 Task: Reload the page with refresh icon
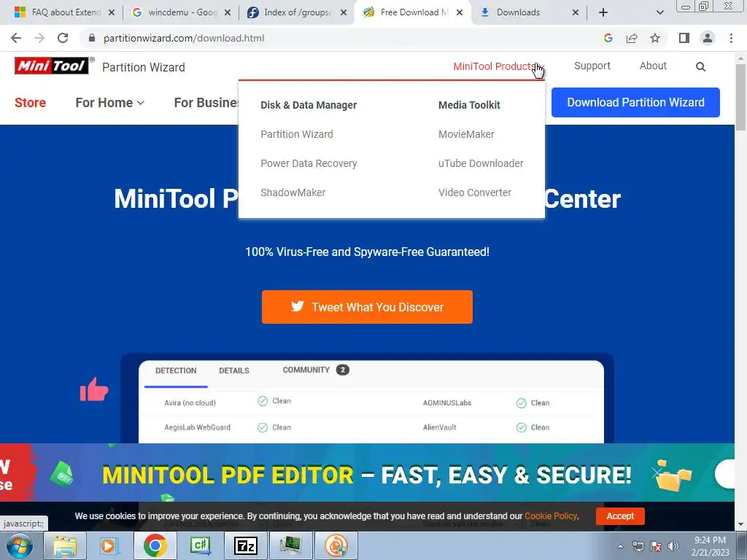(63, 38)
